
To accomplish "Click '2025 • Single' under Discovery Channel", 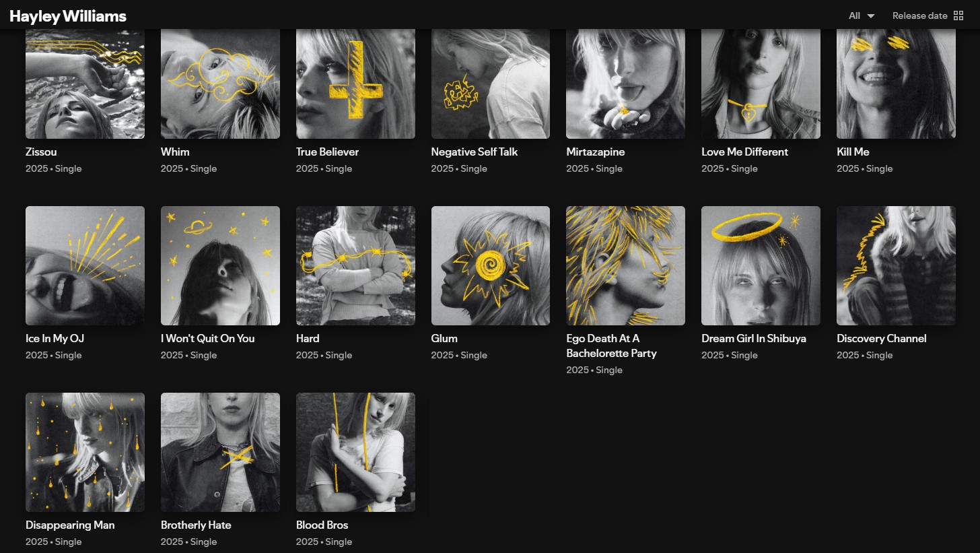I will tap(864, 355).
